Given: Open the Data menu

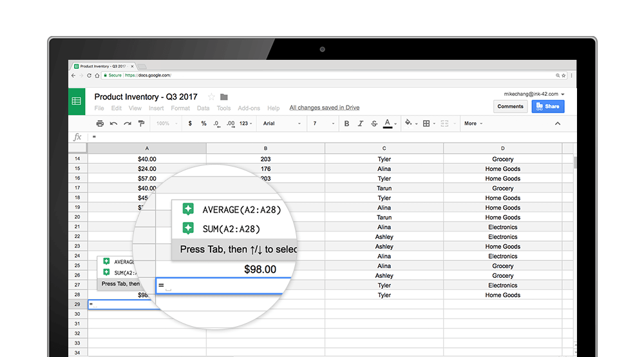Looking at the screenshot, I should point(203,108).
